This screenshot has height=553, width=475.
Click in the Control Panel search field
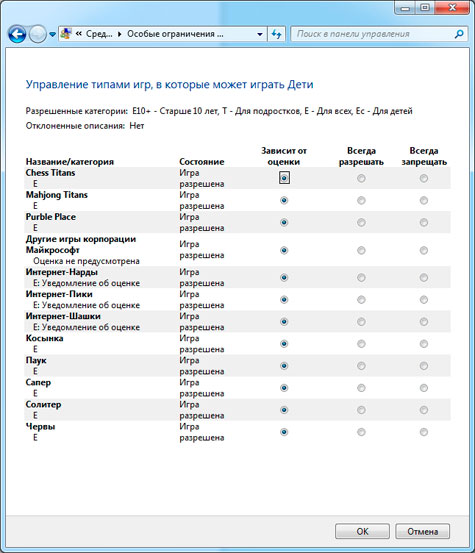(374, 34)
